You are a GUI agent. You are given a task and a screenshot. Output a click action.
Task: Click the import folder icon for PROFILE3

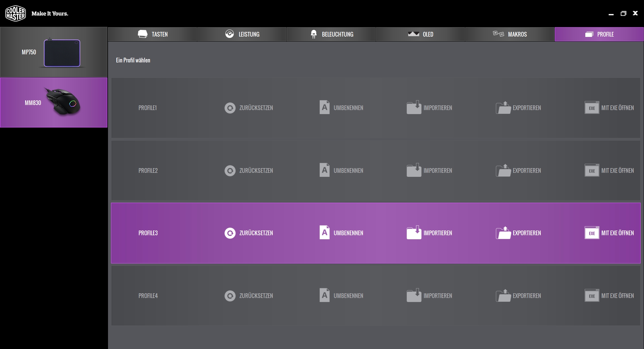414,233
